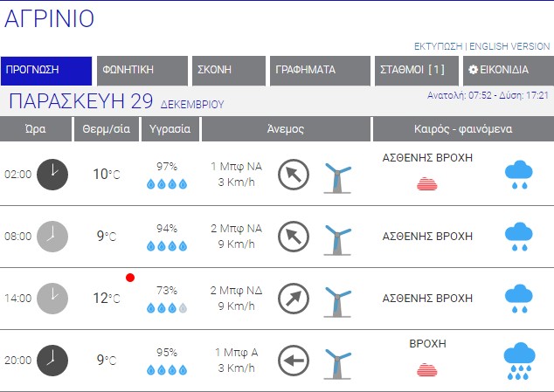Click the 02:00 dark clock icon
The height and width of the screenshot is (392, 554).
(53, 174)
